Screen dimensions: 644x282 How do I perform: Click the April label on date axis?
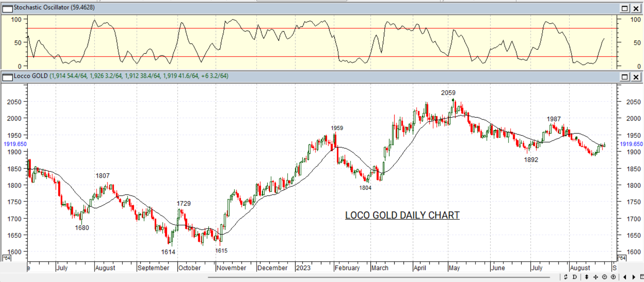click(420, 268)
